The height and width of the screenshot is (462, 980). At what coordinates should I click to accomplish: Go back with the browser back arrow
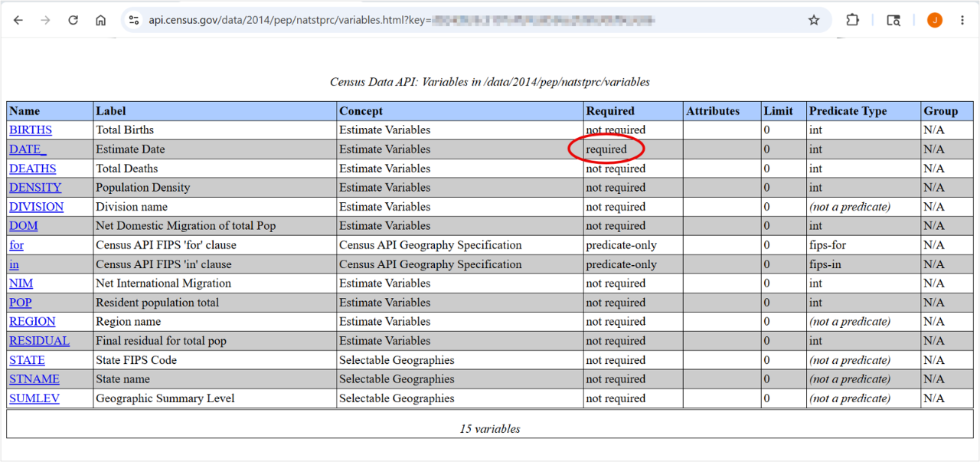tap(18, 21)
